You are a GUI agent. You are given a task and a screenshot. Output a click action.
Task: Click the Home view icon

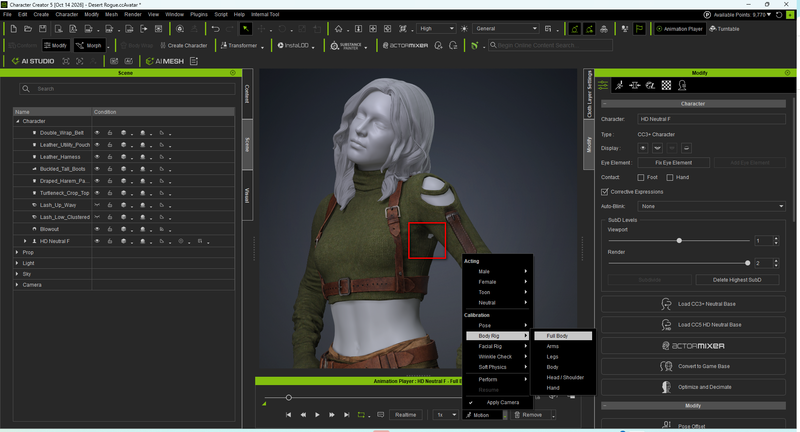338,29
